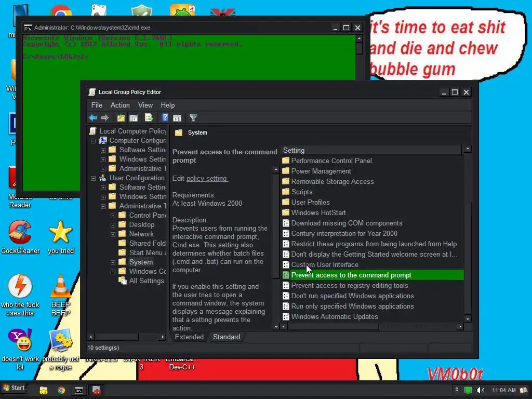Viewport: 532px width, 399px height.
Task: Toggle Show/Hide Console Tree toolbar icon
Action: [x=134, y=118]
